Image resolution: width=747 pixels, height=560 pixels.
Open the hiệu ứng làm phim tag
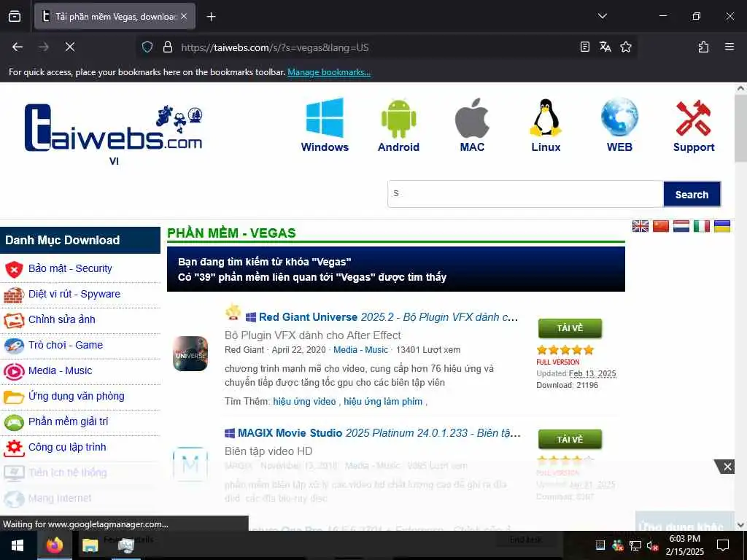tap(383, 402)
